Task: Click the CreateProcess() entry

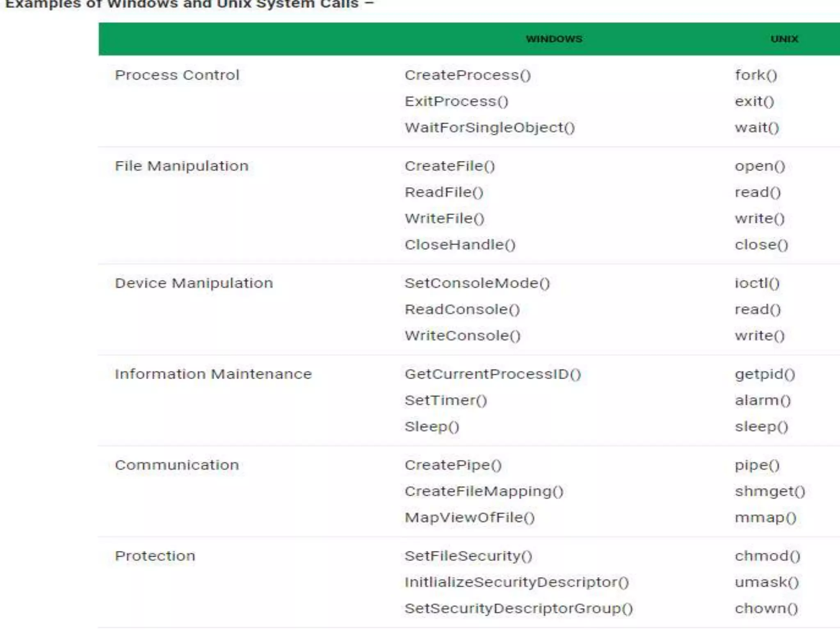Action: [x=468, y=75]
